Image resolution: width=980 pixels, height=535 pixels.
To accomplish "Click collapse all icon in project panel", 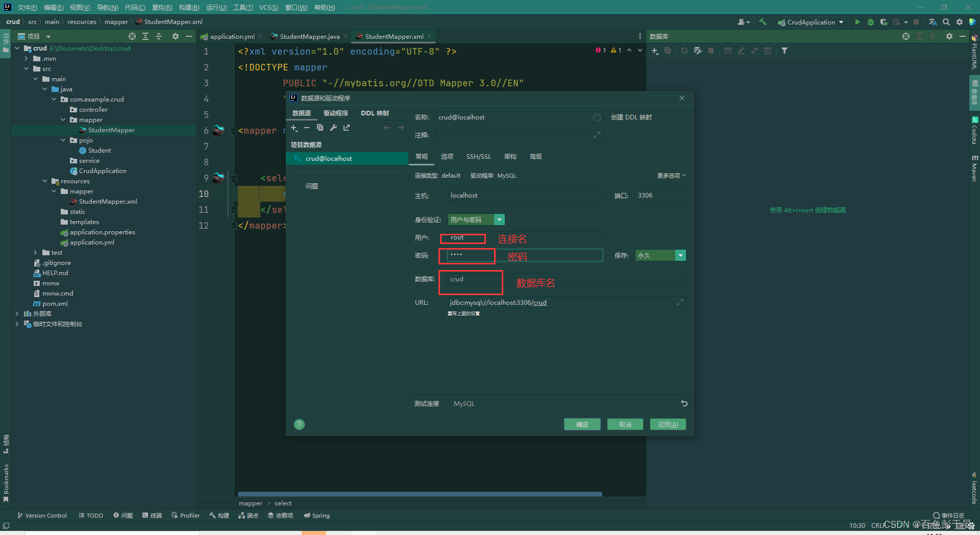I will [x=159, y=36].
